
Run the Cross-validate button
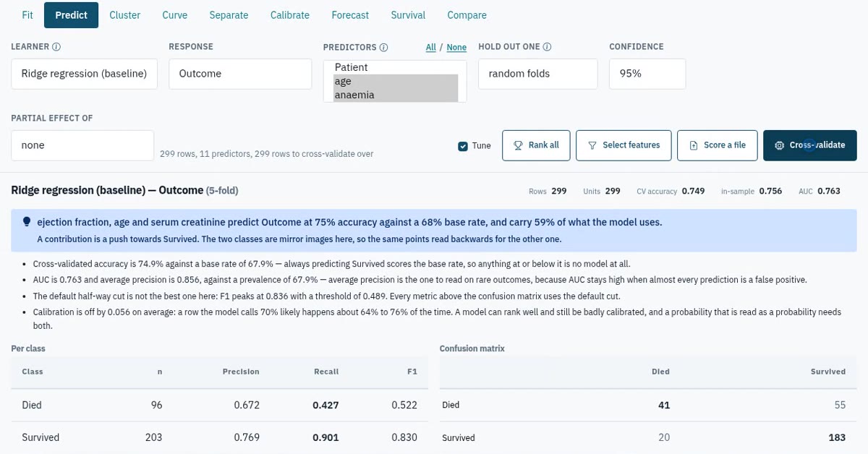pyautogui.click(x=810, y=145)
